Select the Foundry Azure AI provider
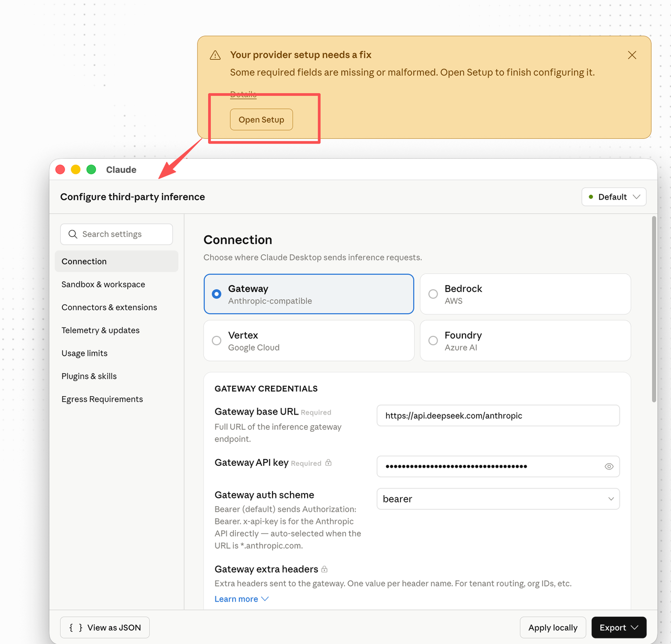 [525, 341]
